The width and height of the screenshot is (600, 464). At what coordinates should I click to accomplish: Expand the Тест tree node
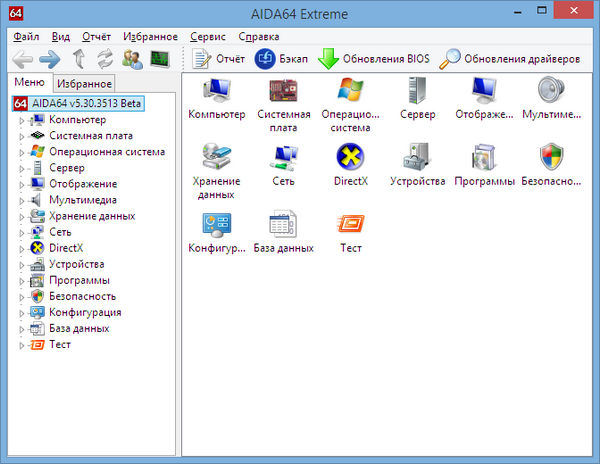(x=21, y=344)
